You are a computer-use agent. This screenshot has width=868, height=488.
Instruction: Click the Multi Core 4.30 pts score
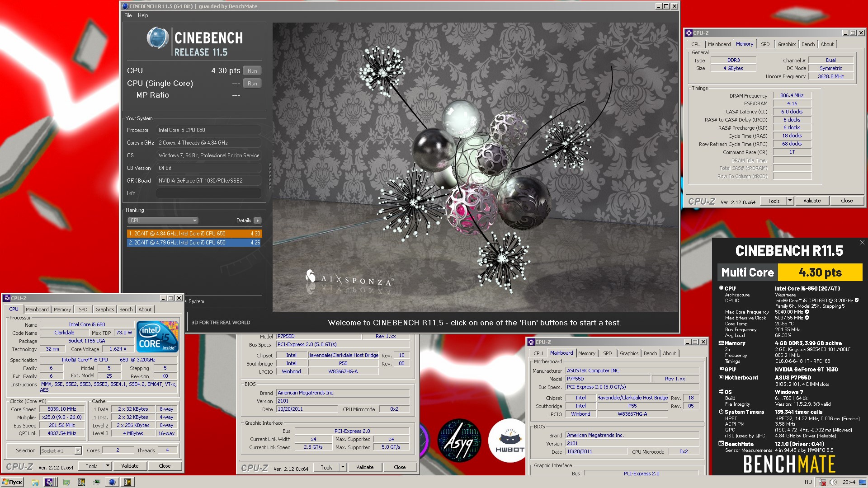821,272
